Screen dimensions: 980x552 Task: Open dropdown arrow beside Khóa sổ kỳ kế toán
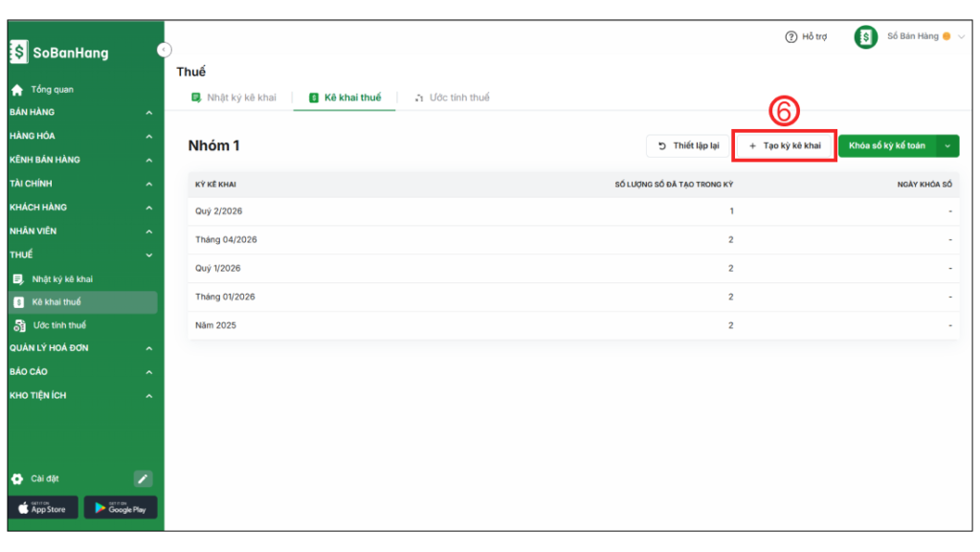point(947,145)
